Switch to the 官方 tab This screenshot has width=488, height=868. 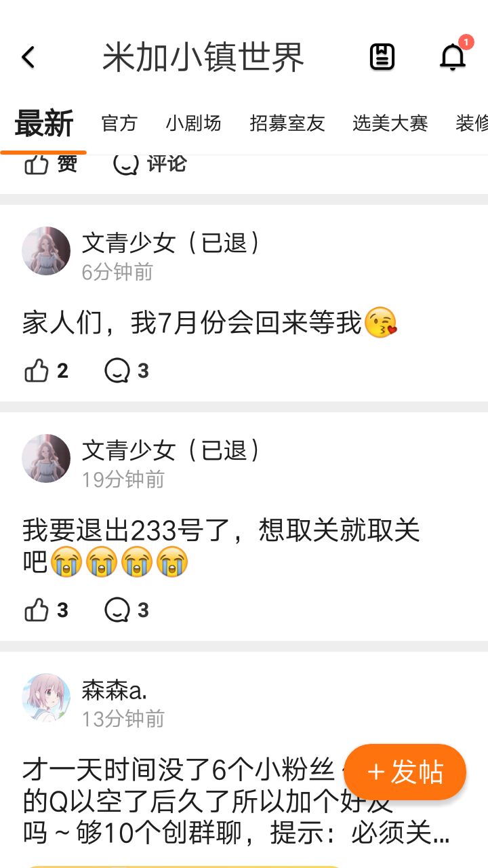tap(119, 123)
